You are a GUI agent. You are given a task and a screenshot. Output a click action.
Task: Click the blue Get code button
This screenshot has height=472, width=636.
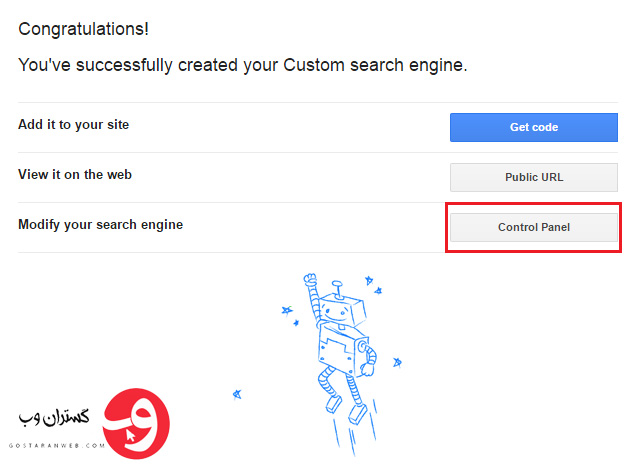pyautogui.click(x=533, y=127)
